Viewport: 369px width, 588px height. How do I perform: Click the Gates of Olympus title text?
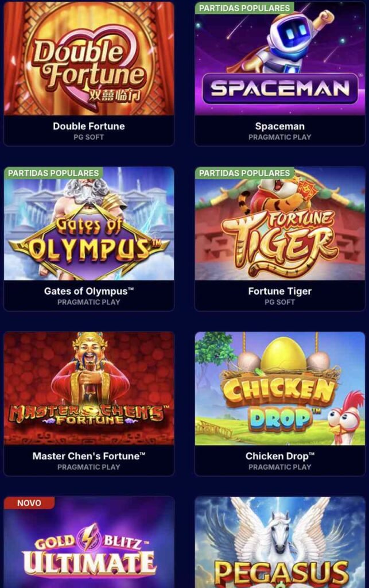89,291
